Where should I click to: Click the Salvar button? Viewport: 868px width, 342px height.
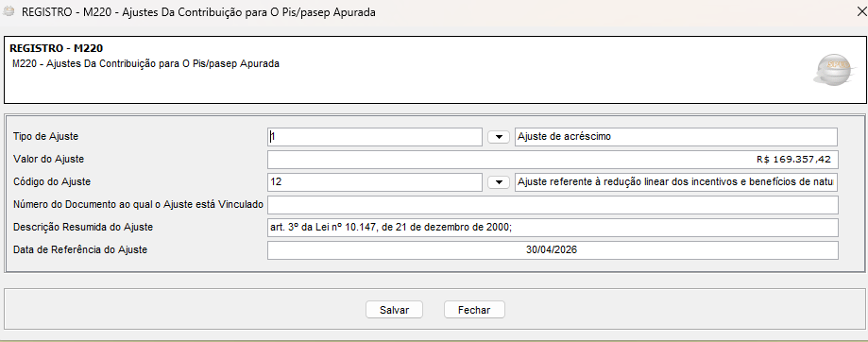(x=394, y=310)
